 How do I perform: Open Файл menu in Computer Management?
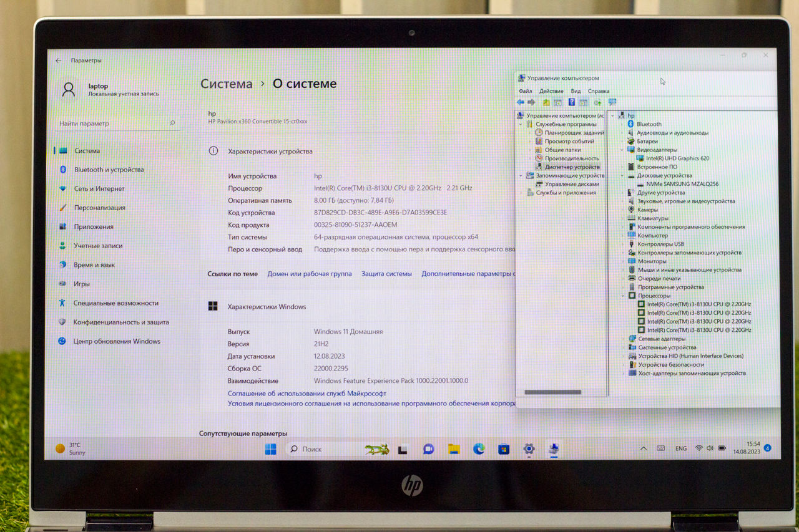pos(525,91)
